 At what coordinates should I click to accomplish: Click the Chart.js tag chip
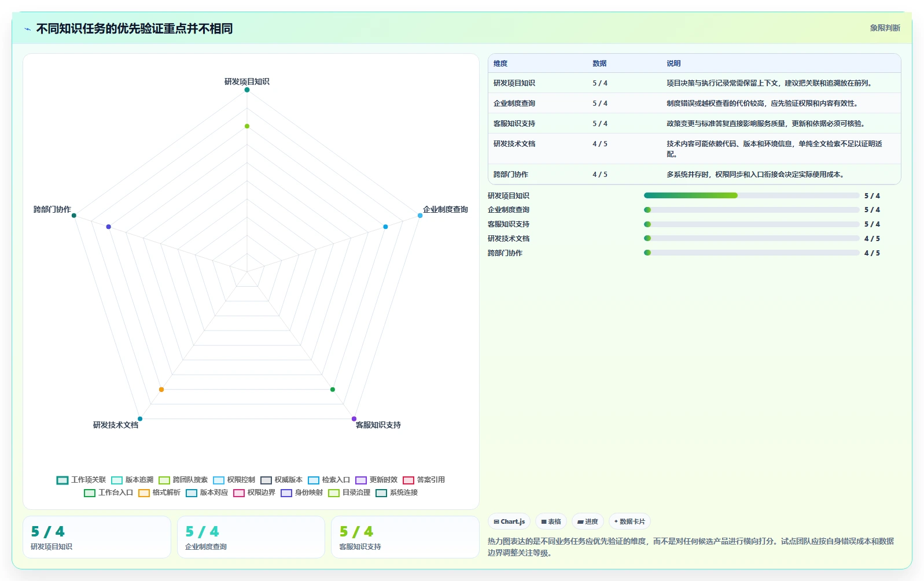pyautogui.click(x=509, y=521)
